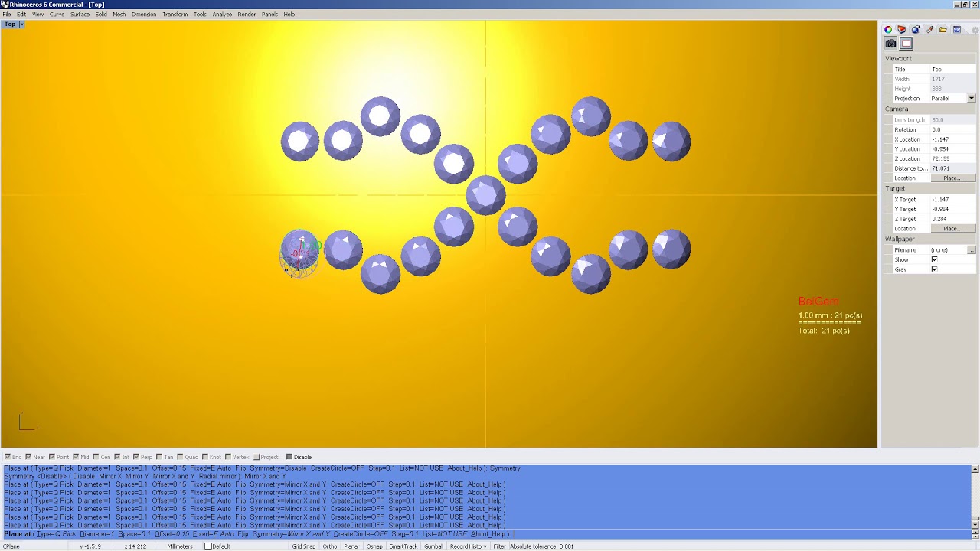Enable the Vertex osnap checkbox
980x551 pixels.
(228, 457)
